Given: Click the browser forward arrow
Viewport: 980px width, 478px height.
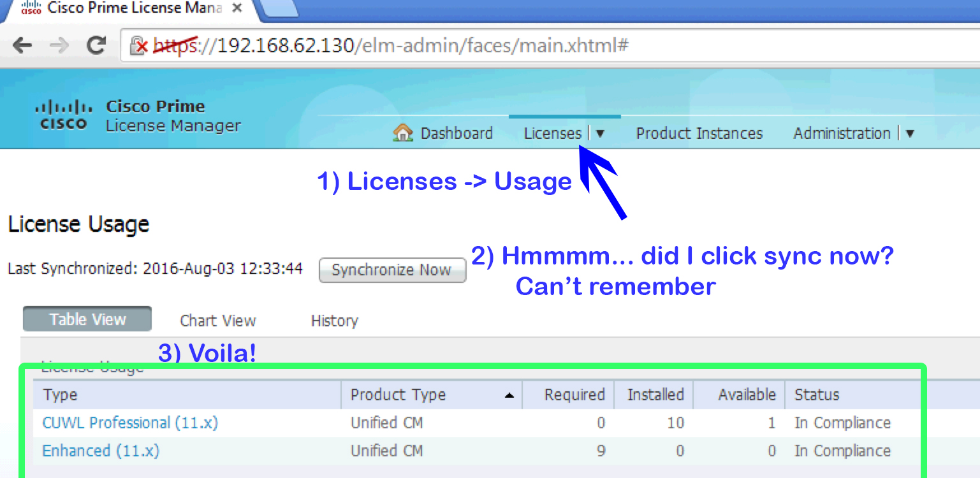Looking at the screenshot, I should pyautogui.click(x=59, y=45).
